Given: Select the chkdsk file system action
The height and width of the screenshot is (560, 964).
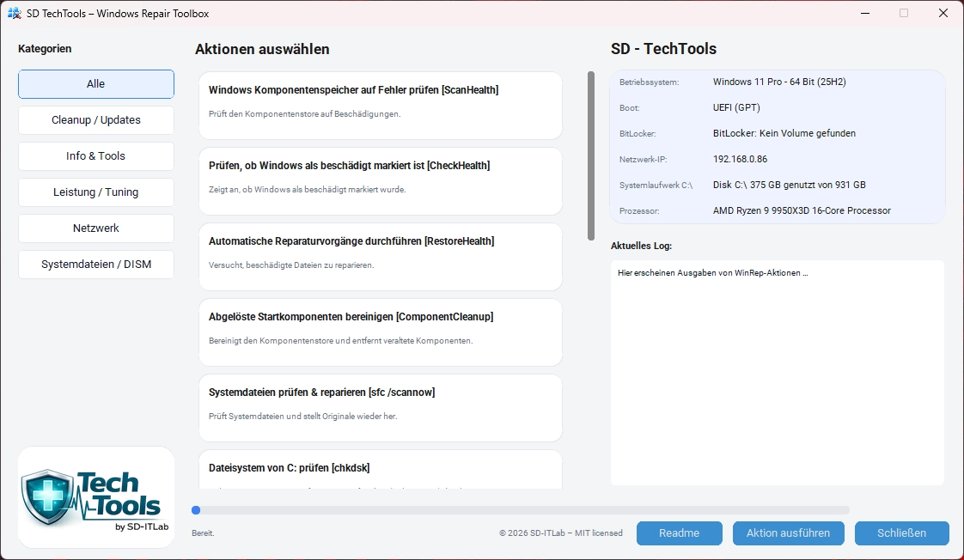Looking at the screenshot, I should pos(380,470).
